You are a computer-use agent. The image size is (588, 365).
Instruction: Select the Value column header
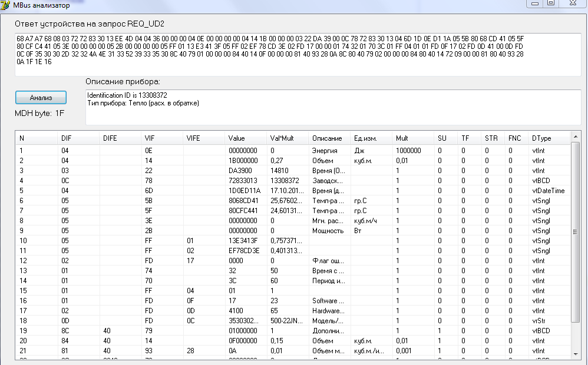coord(236,138)
